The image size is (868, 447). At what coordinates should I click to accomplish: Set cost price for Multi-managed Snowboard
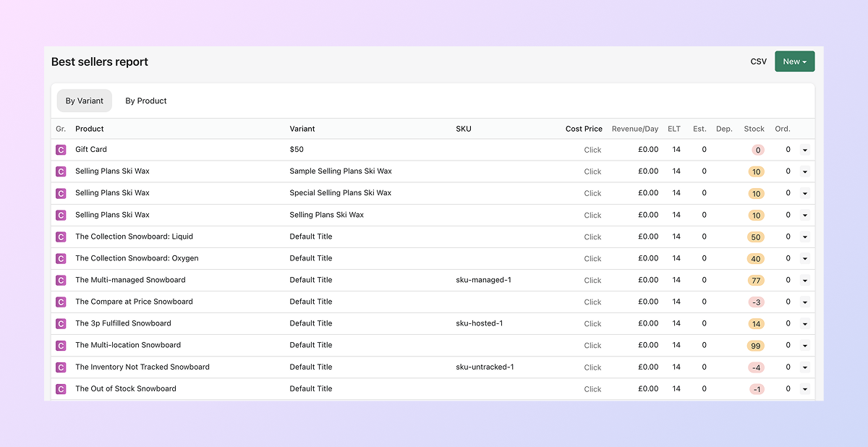pos(593,280)
